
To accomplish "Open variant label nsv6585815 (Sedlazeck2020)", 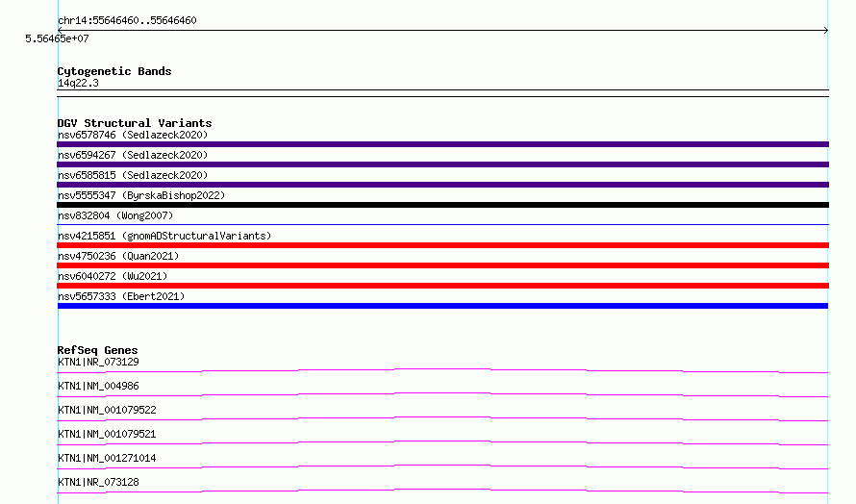I will pyautogui.click(x=133, y=175).
